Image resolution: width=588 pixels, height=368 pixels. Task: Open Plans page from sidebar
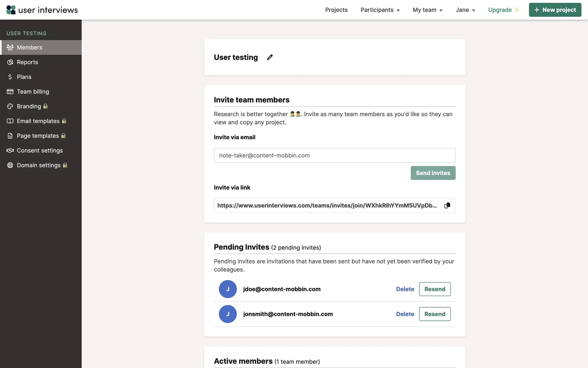click(x=24, y=77)
